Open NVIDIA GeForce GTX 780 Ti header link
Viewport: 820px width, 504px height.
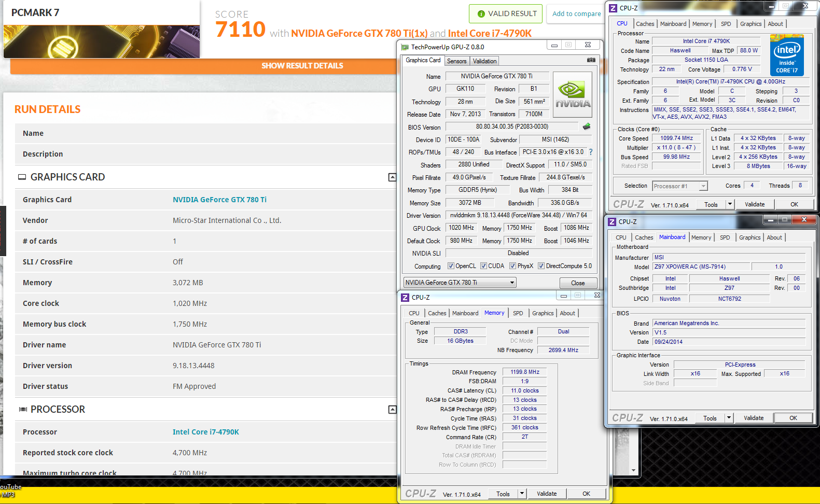[x=359, y=33]
